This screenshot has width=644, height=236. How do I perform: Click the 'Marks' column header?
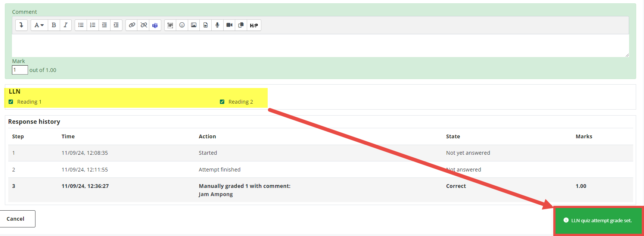pyautogui.click(x=584, y=136)
